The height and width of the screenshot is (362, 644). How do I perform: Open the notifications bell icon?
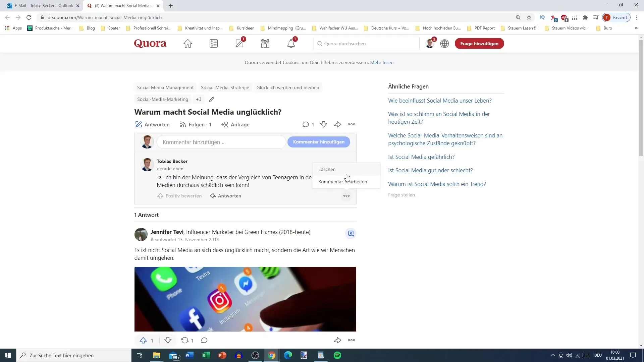[291, 44]
